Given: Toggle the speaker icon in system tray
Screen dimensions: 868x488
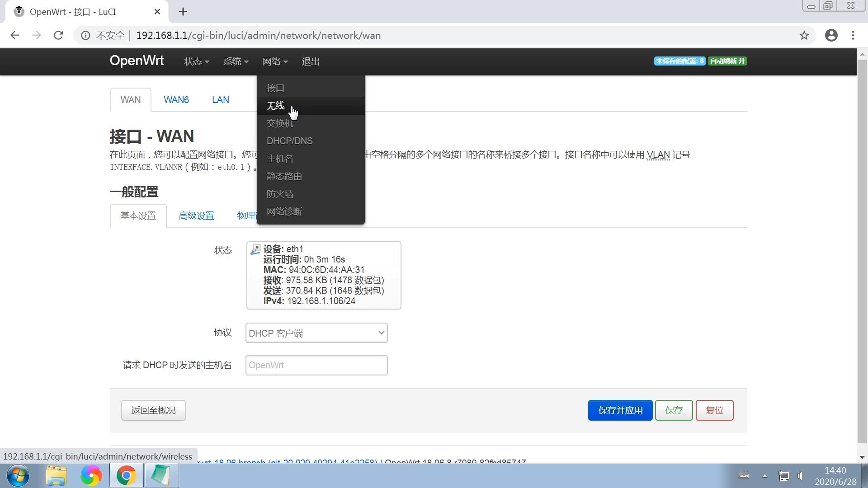Looking at the screenshot, I should (x=801, y=476).
